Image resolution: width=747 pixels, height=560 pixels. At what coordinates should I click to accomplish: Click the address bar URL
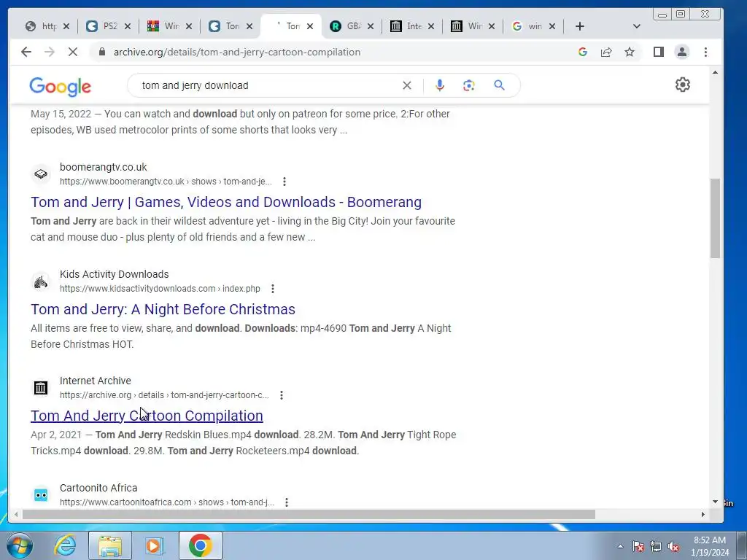pyautogui.click(x=237, y=52)
